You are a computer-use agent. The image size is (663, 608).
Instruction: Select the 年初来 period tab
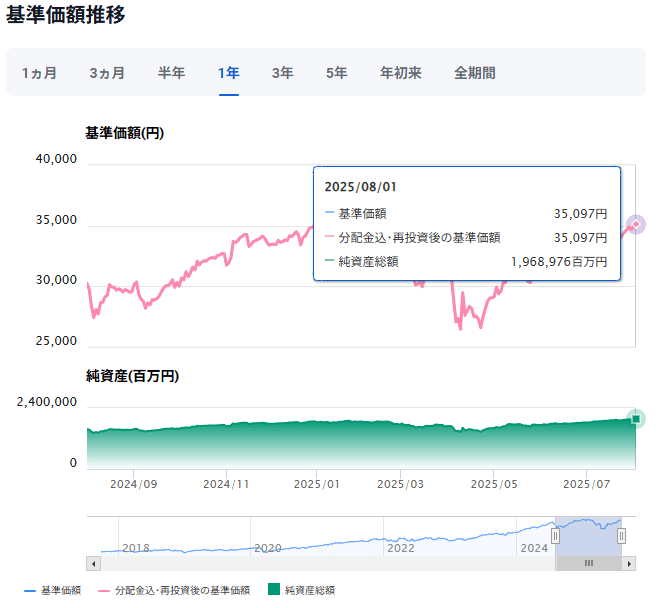[x=401, y=73]
